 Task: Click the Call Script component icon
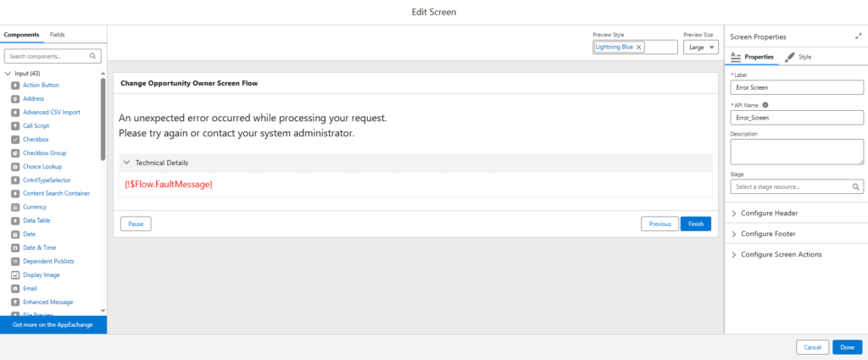point(15,126)
